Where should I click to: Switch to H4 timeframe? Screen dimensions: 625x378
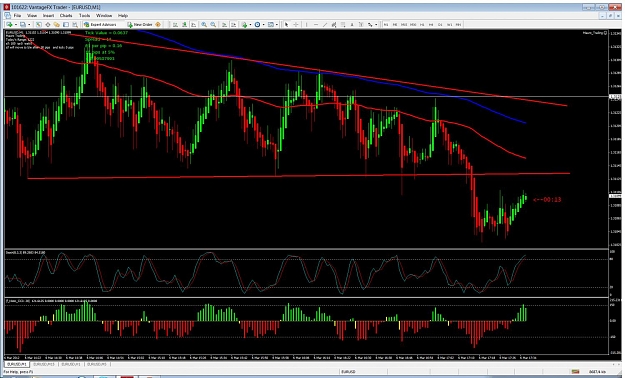coord(431,24)
